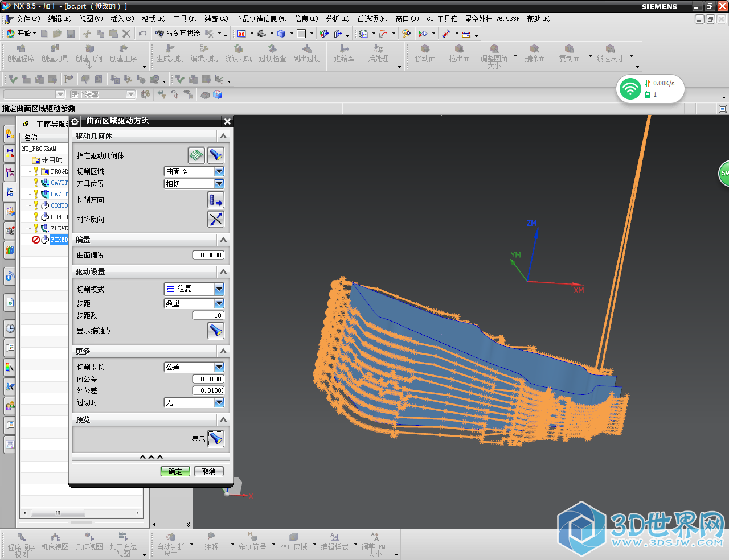Collapse the 偏置 section
Screen dimensions: 729x560
(223, 240)
